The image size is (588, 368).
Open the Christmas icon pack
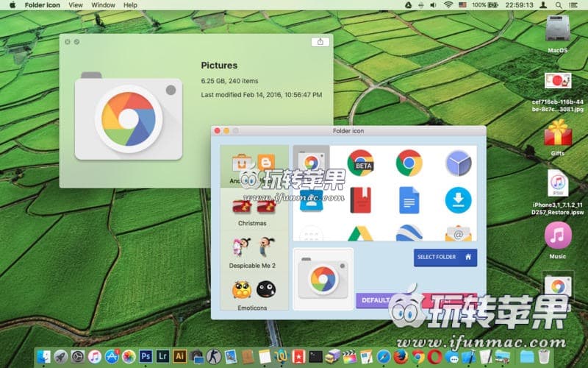coord(254,209)
